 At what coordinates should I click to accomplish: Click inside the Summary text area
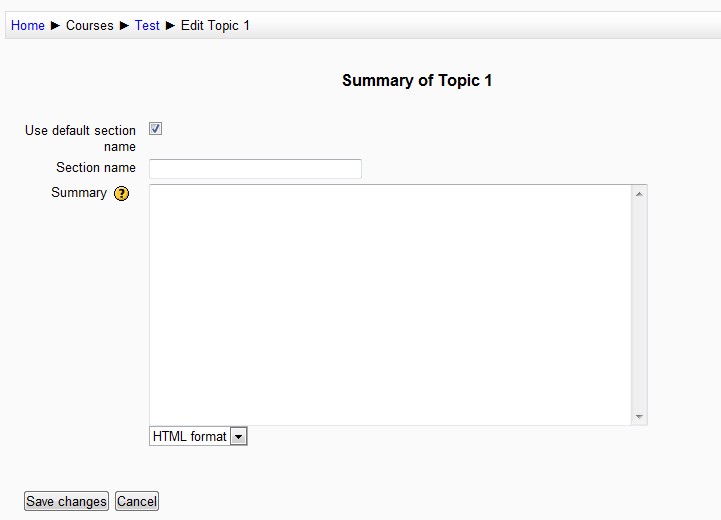(390, 305)
